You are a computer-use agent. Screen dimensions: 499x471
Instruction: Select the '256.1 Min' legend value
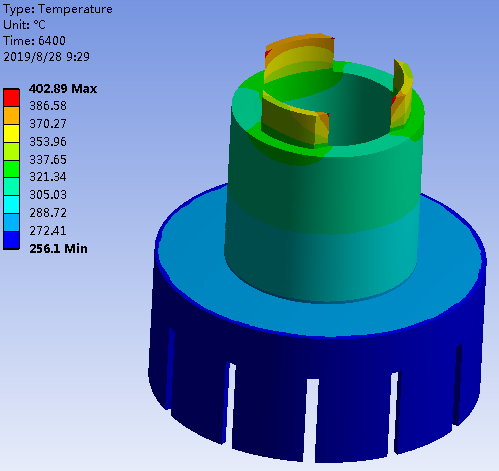coord(58,249)
